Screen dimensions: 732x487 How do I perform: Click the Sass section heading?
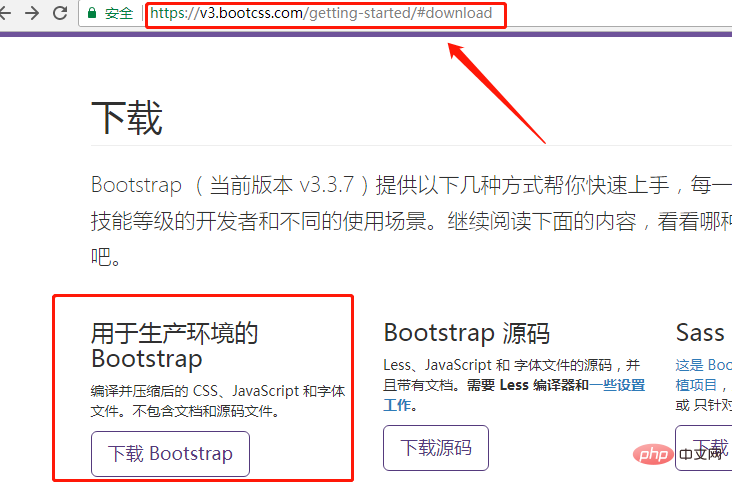coord(701,332)
